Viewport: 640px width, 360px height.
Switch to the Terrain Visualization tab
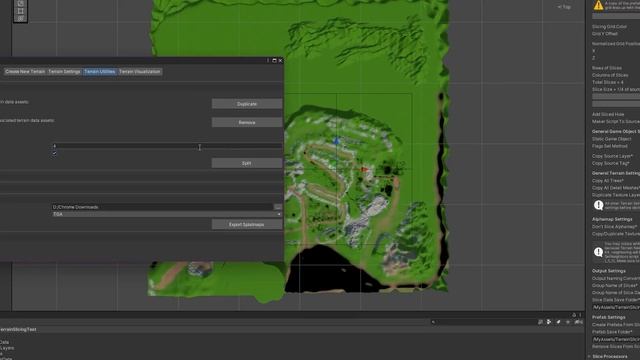140,71
